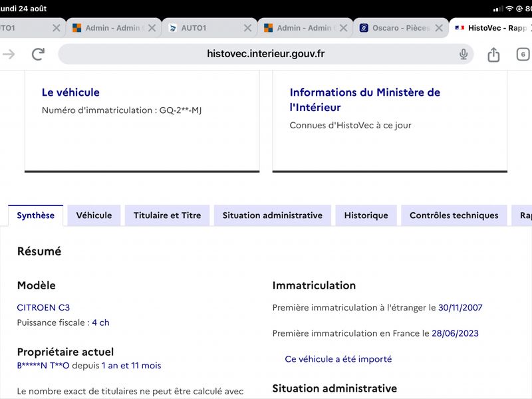The height and width of the screenshot is (399, 532).
Task: Click Informations du Ministère de l'Intérieur heading
Action: point(364,100)
